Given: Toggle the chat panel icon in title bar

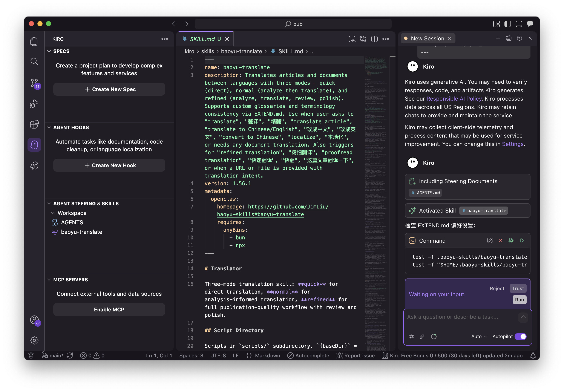Looking at the screenshot, I should pos(530,24).
